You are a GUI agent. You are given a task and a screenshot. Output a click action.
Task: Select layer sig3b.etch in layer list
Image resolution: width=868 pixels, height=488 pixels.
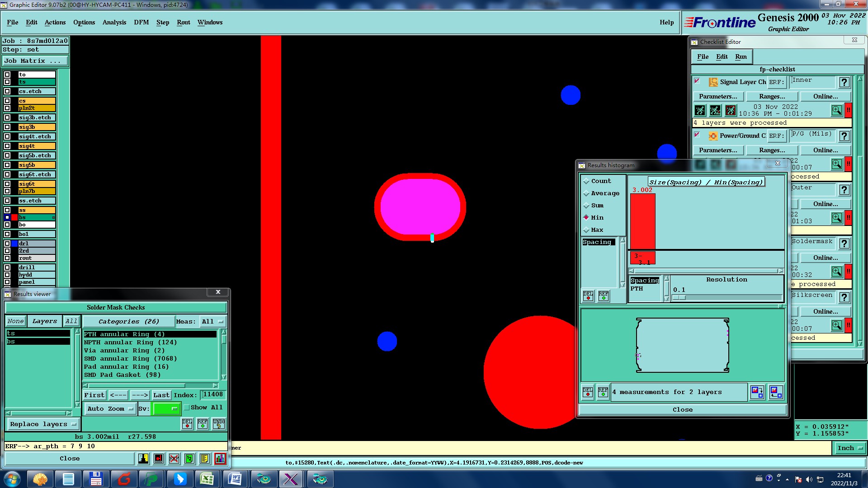point(37,117)
